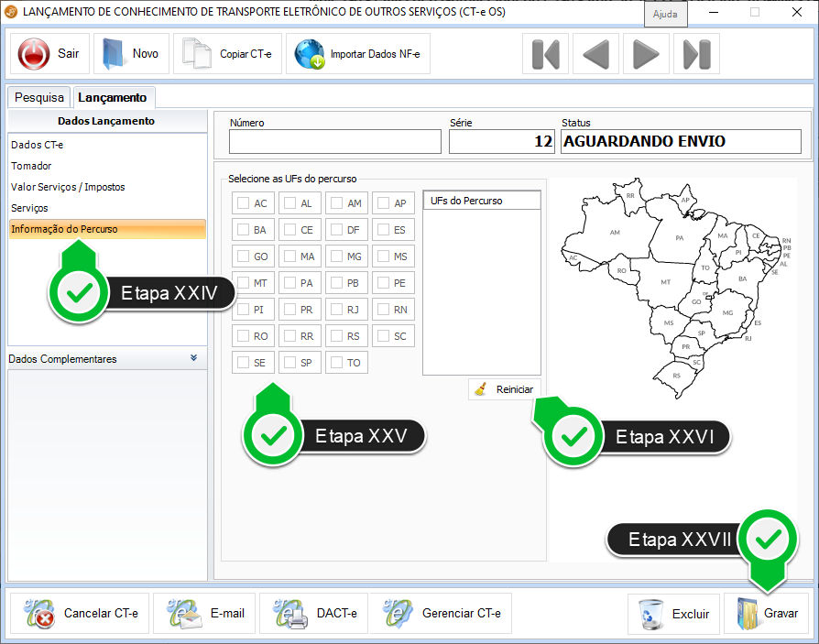Click the Cancelar CT-e icon button

(39, 613)
